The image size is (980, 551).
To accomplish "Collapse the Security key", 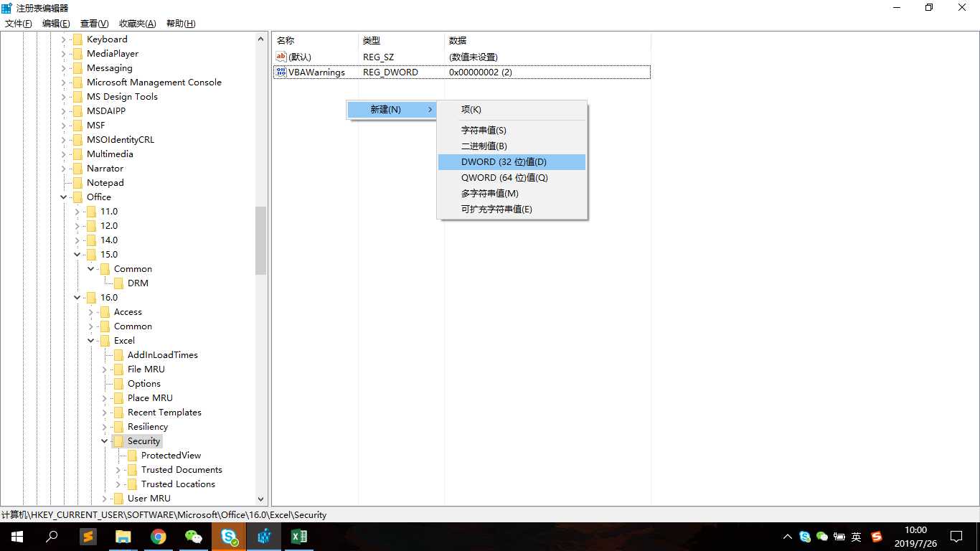I will click(105, 441).
